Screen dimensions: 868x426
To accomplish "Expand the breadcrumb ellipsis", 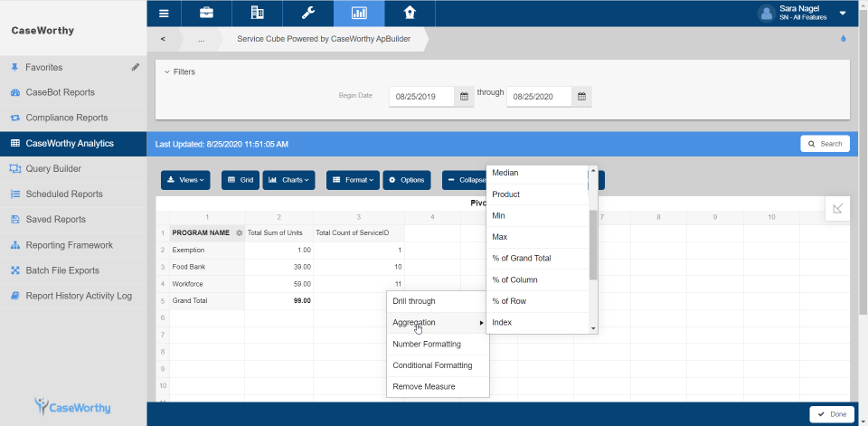I will pyautogui.click(x=201, y=39).
